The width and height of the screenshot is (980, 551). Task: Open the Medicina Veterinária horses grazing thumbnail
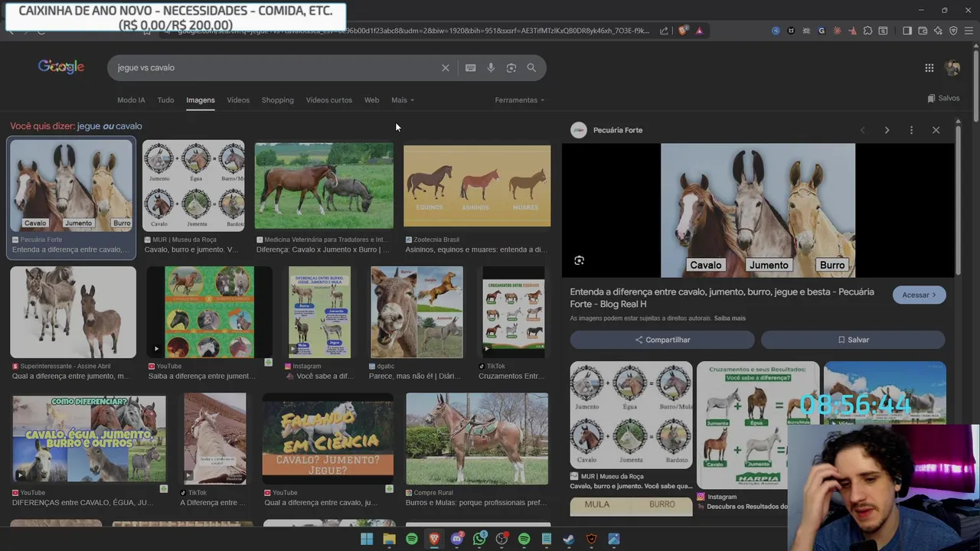(x=324, y=186)
